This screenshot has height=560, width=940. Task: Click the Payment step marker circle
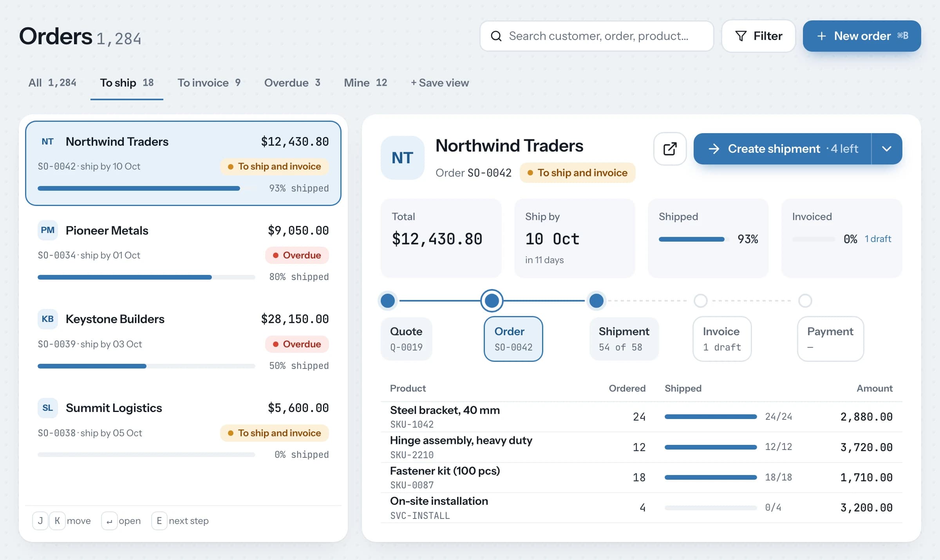pyautogui.click(x=805, y=301)
